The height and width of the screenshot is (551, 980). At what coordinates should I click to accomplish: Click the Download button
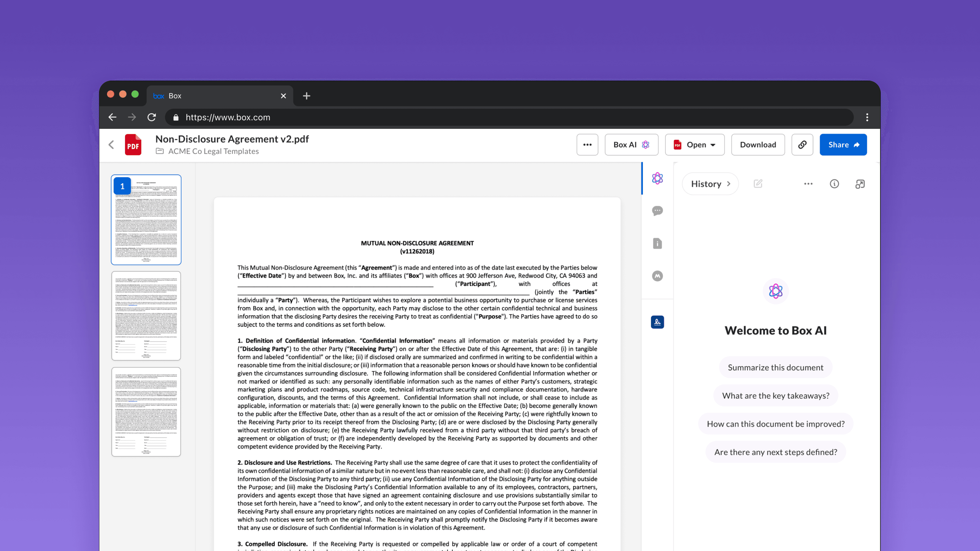click(x=757, y=144)
